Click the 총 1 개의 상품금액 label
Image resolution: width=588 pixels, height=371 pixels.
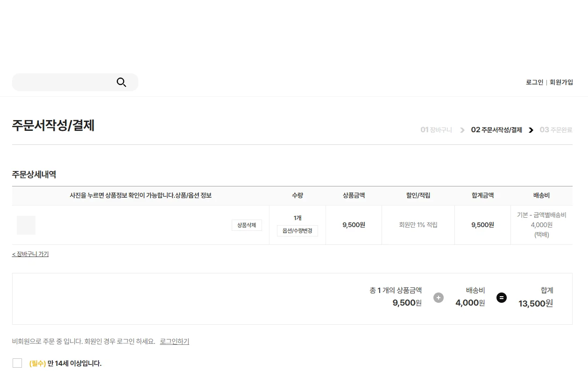coord(396,291)
